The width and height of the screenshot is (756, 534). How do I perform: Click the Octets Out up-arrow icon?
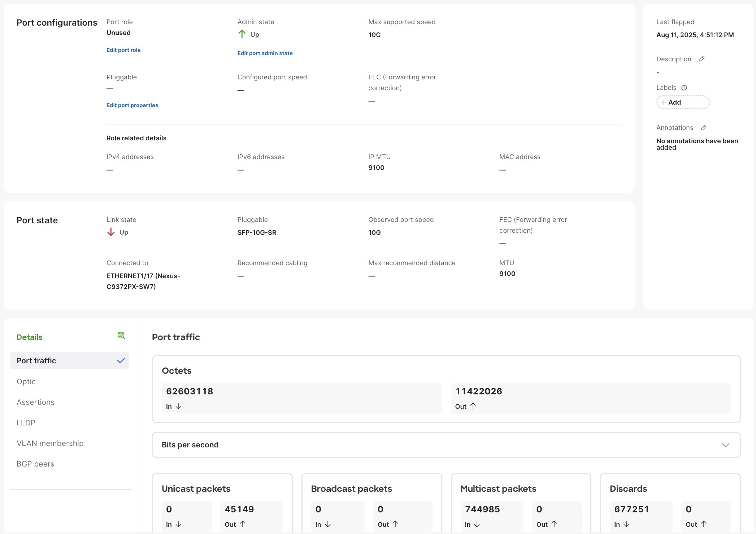(x=473, y=406)
